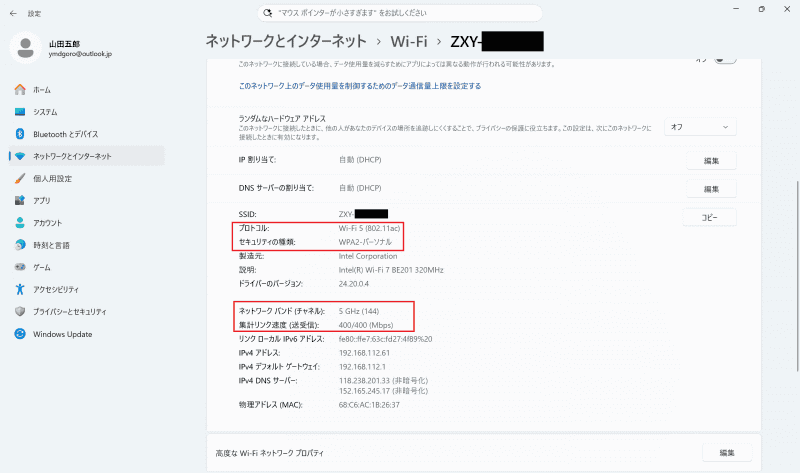
Task: Restore the window with the maximize button
Action: 761,9
